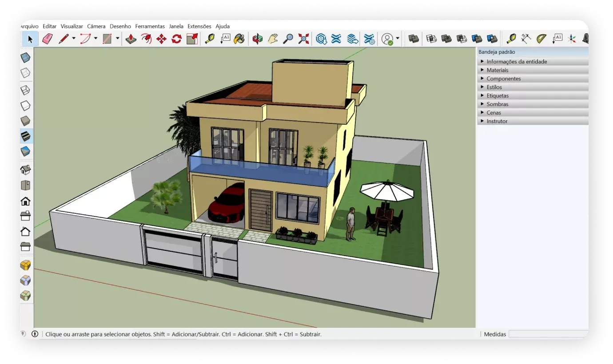The height and width of the screenshot is (364, 613).
Task: Click the Zoom Extents icon
Action: [x=303, y=39]
